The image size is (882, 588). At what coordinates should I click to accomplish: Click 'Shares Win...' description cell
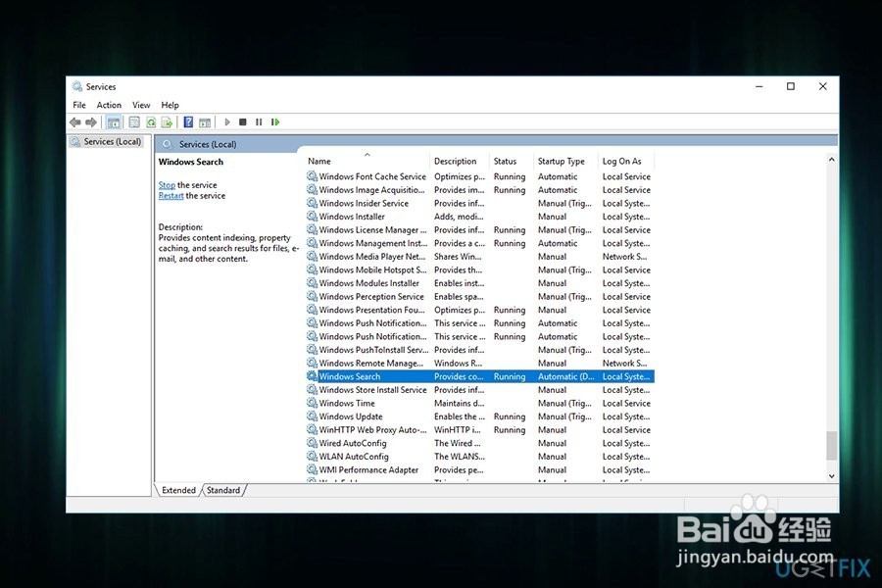click(x=458, y=256)
